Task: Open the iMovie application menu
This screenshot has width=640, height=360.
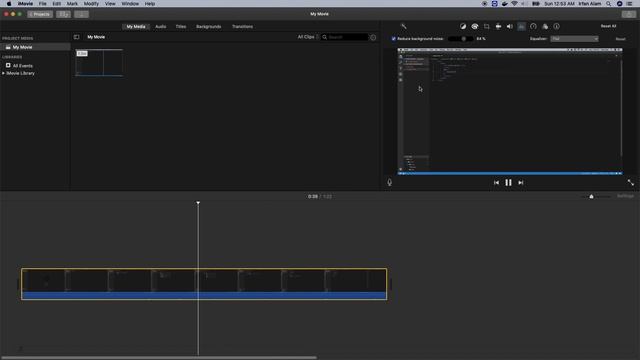Action: (x=25, y=4)
